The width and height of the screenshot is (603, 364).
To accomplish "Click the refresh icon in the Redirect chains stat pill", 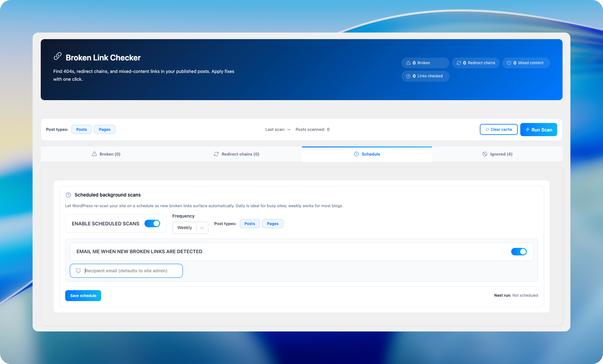I will [459, 63].
